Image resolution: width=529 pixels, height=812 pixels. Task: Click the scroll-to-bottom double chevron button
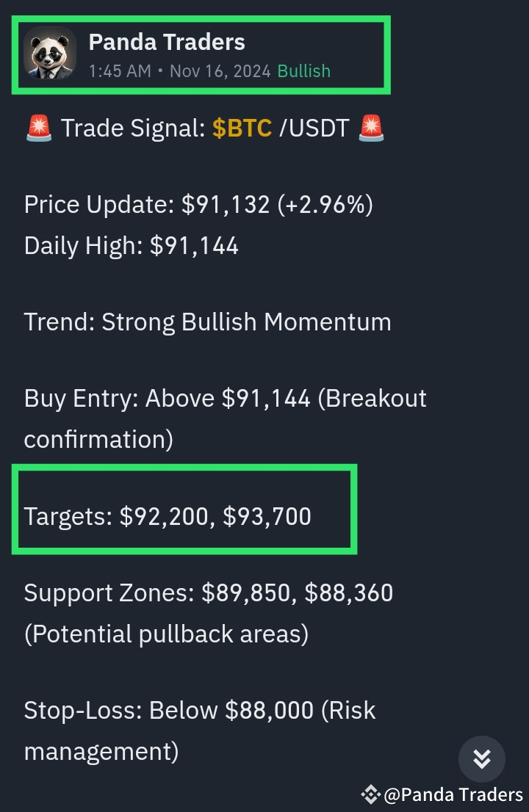pos(482,760)
